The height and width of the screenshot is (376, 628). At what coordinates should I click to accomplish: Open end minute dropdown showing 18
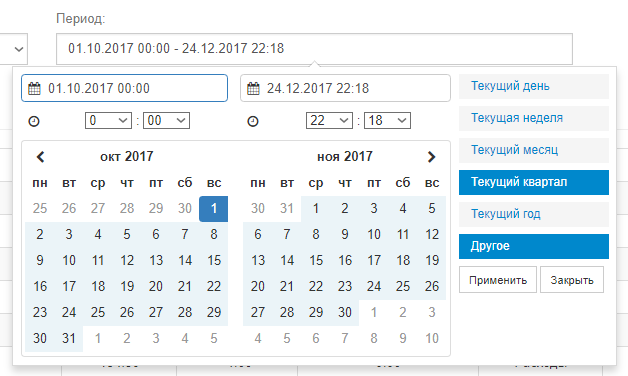point(387,121)
